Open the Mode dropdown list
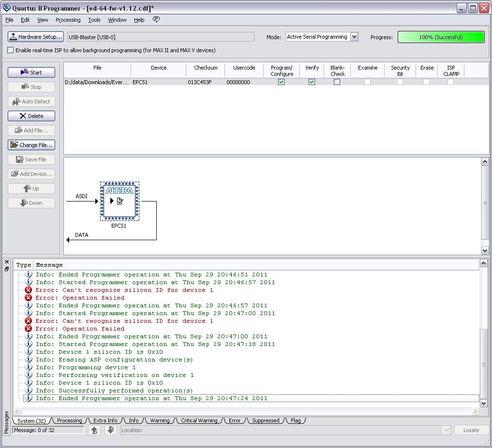492x448 pixels. 354,37
